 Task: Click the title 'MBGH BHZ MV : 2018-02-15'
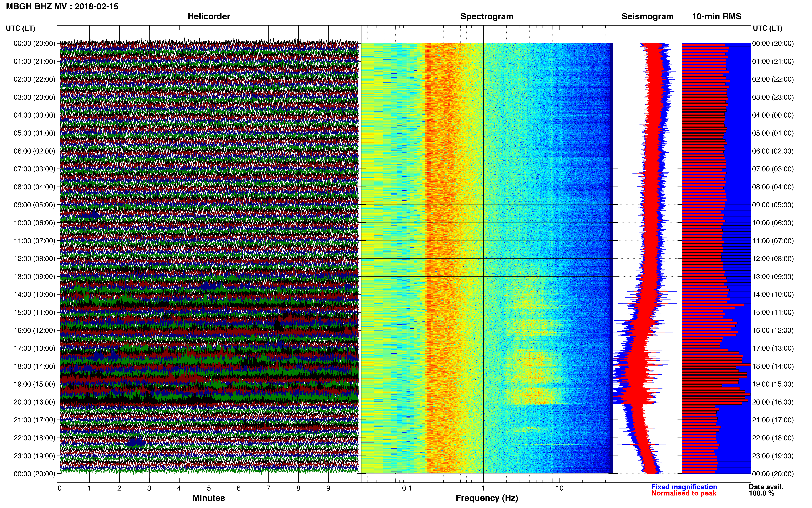point(62,6)
